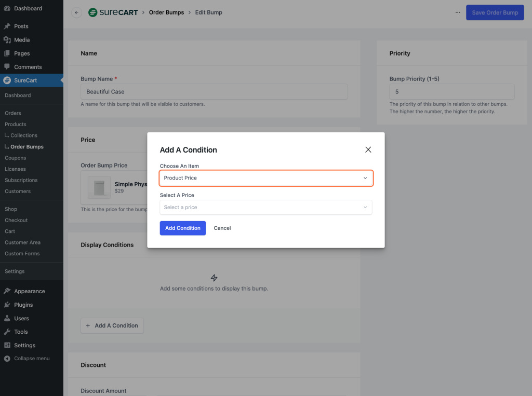Open the three-dots more options menu
The height and width of the screenshot is (396, 532).
pos(457,12)
